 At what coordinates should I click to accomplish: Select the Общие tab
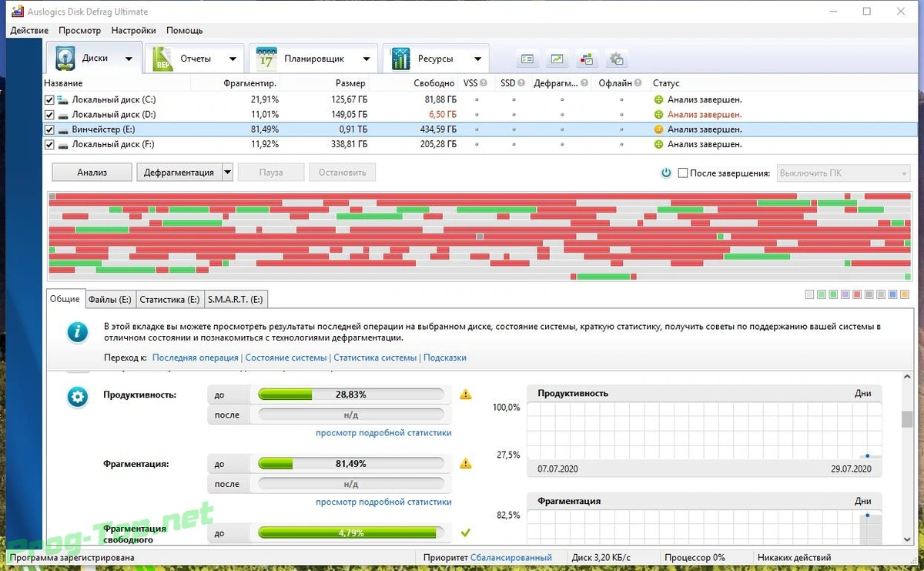(65, 298)
